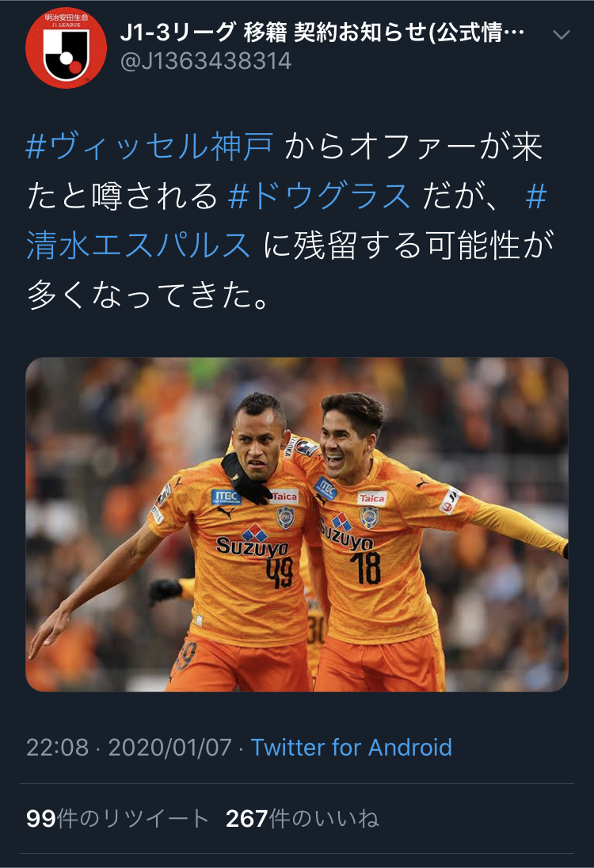The width and height of the screenshot is (594, 868).
Task: Tap player number 49 in photo
Action: 280,573
